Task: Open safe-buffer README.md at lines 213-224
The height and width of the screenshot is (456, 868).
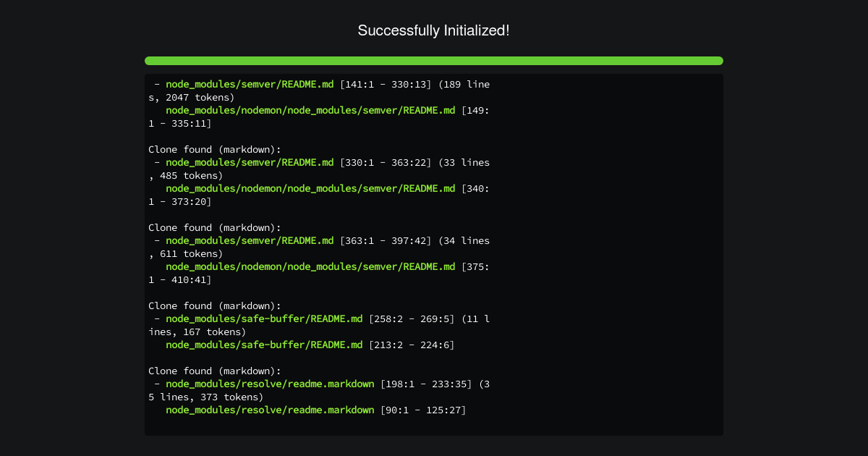Action: pyautogui.click(x=264, y=345)
